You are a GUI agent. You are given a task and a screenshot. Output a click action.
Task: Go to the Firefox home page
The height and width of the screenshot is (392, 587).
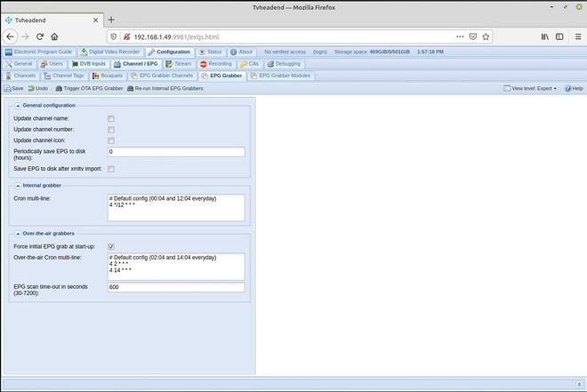pos(54,36)
